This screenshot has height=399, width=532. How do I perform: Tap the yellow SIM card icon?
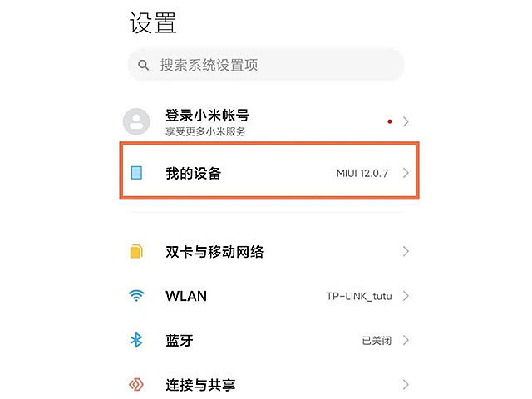coord(136,251)
